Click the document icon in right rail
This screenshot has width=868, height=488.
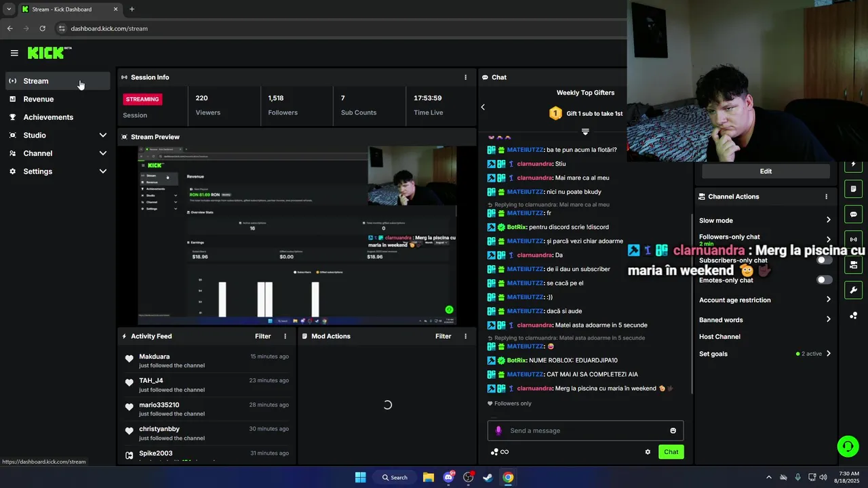click(853, 188)
